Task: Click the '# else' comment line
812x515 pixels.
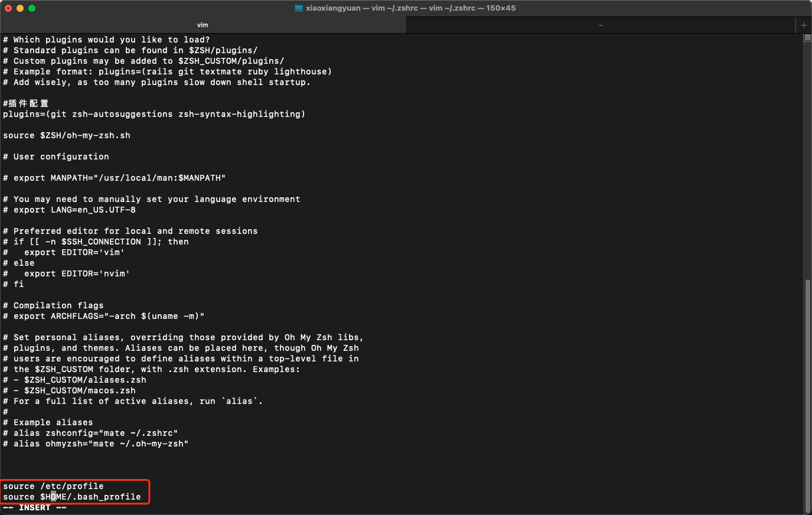Action: (19, 263)
